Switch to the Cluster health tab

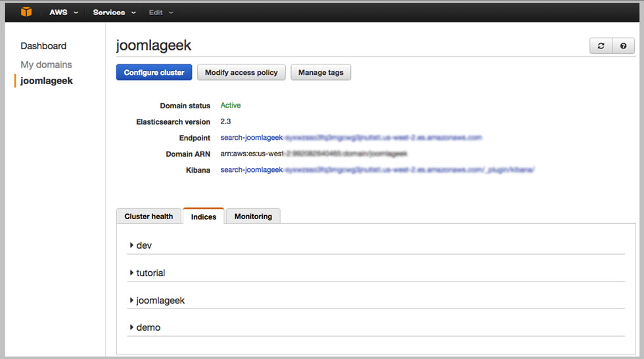pos(149,216)
